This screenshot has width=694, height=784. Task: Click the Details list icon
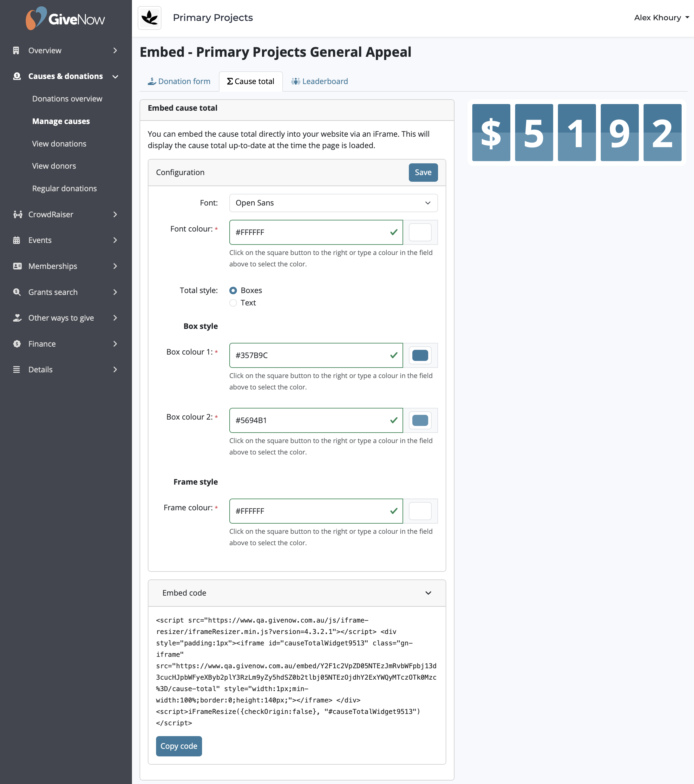coord(16,370)
